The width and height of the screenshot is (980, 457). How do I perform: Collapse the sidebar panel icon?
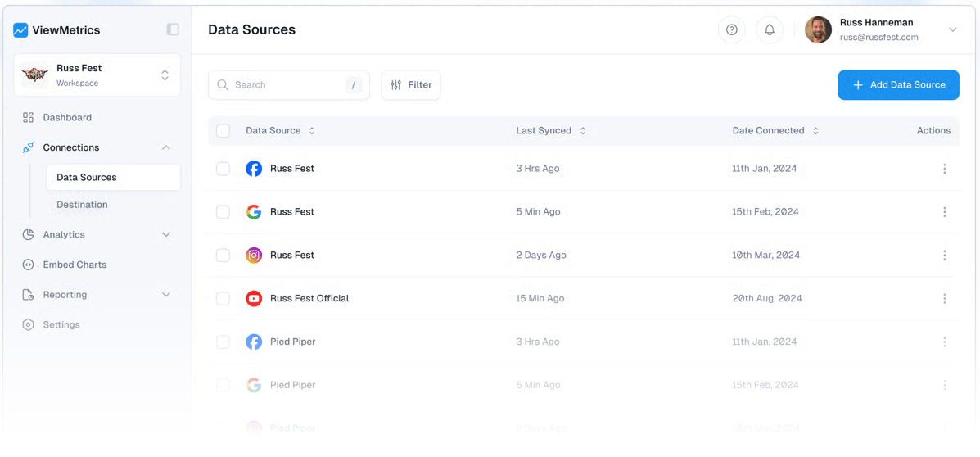pyautogui.click(x=173, y=29)
